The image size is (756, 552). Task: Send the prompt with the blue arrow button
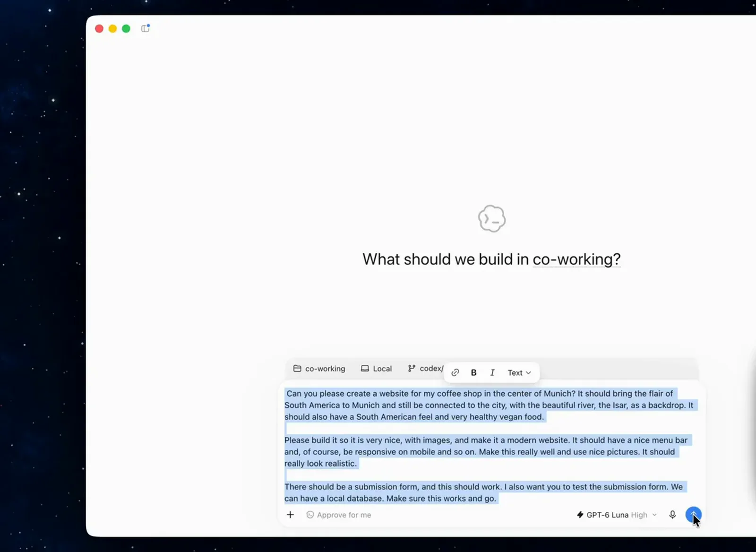[x=693, y=515]
